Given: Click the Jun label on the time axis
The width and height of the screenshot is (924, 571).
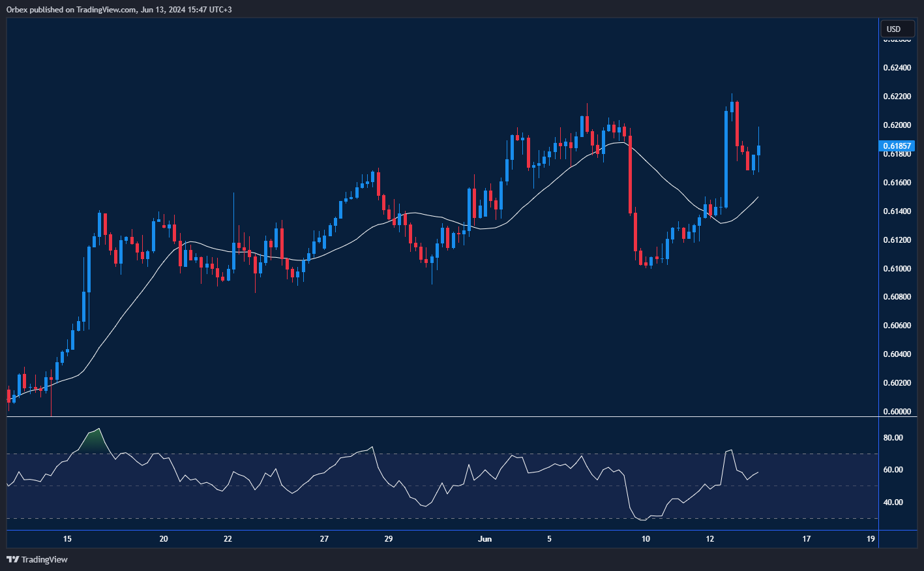Looking at the screenshot, I should 485,539.
